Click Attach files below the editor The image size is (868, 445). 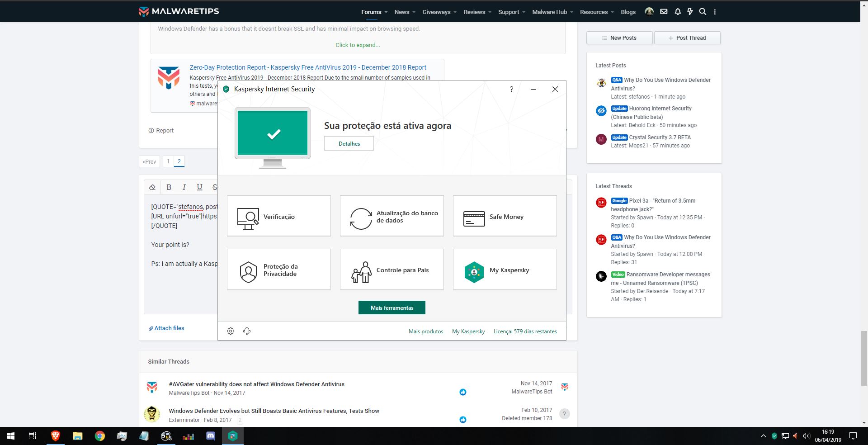click(x=166, y=328)
